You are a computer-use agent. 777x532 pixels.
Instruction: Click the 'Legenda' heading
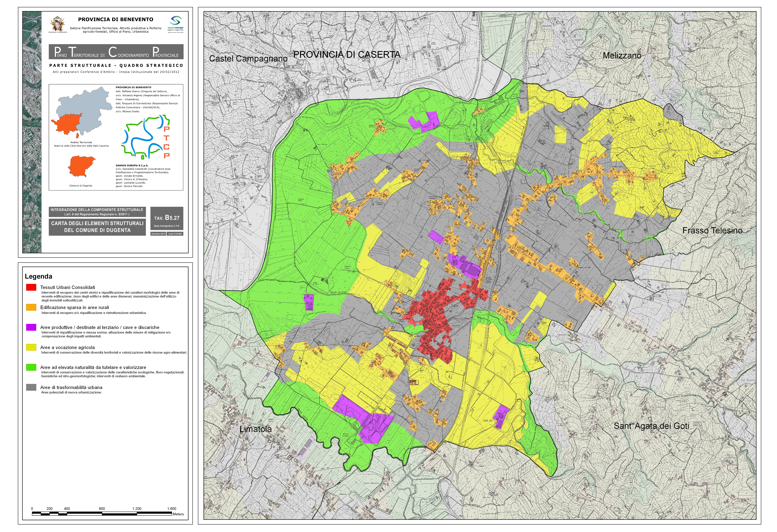coord(38,276)
